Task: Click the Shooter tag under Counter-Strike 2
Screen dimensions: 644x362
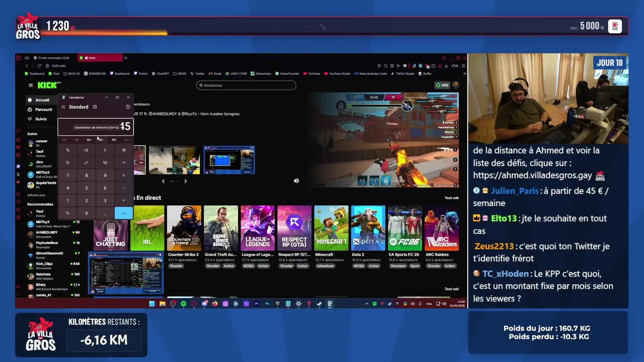Action: click(176, 266)
